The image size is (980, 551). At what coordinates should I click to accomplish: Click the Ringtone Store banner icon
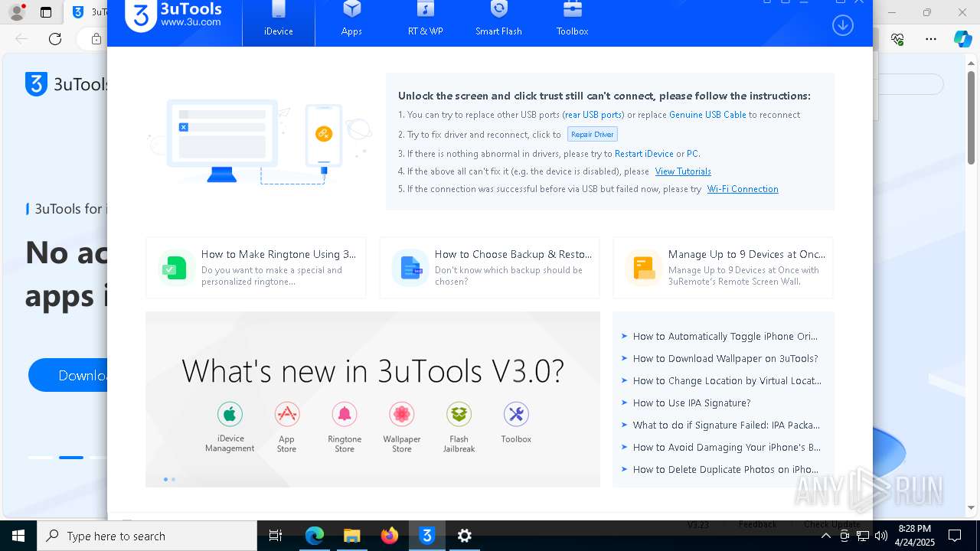coord(345,414)
